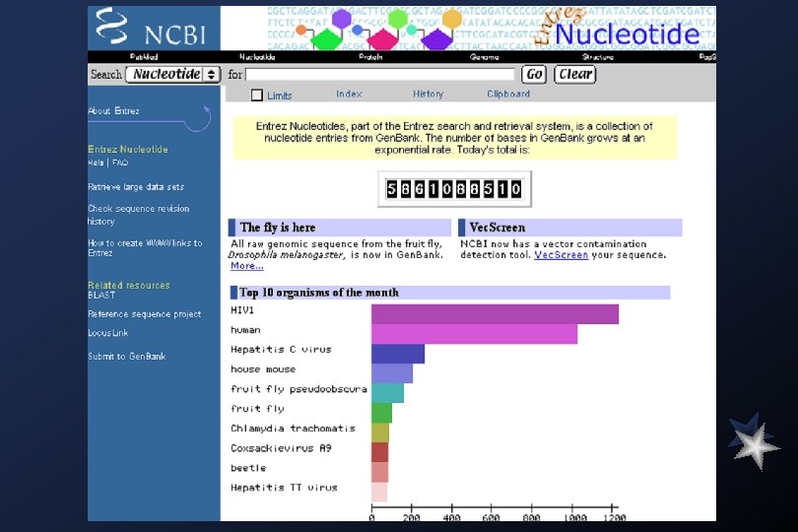
Task: Click the NCBI logo
Action: (153, 28)
